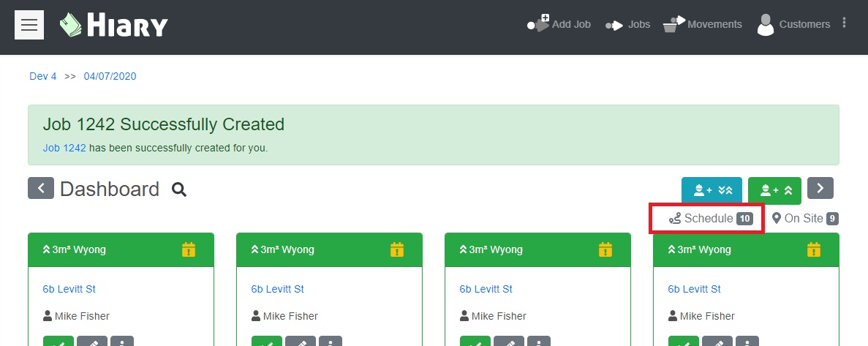Click the dashboard search magnifier icon
Viewport: 868px width, 346px height.
(179, 190)
